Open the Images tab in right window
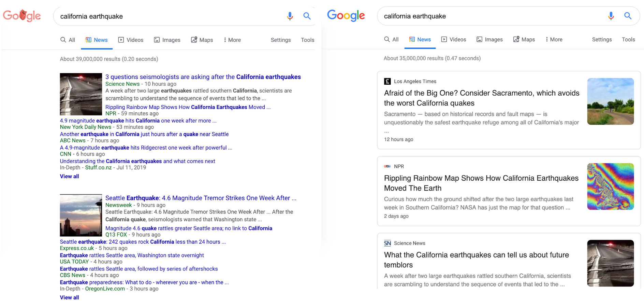The height and width of the screenshot is (305, 644). [489, 40]
